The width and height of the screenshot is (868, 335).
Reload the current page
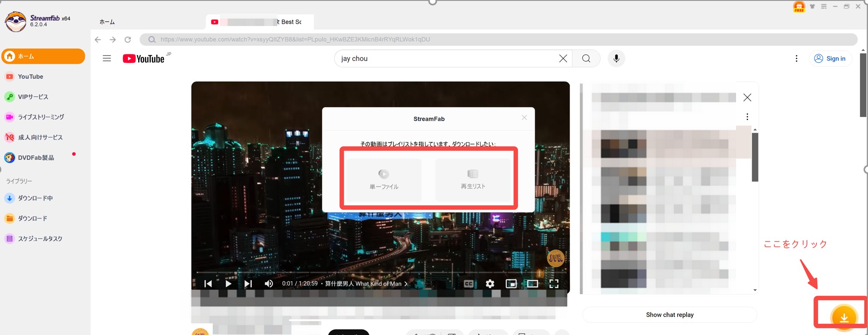point(128,39)
